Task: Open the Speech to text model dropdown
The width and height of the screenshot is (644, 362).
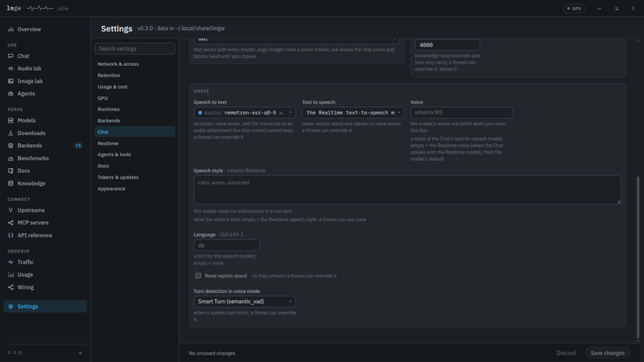Action: (x=245, y=113)
